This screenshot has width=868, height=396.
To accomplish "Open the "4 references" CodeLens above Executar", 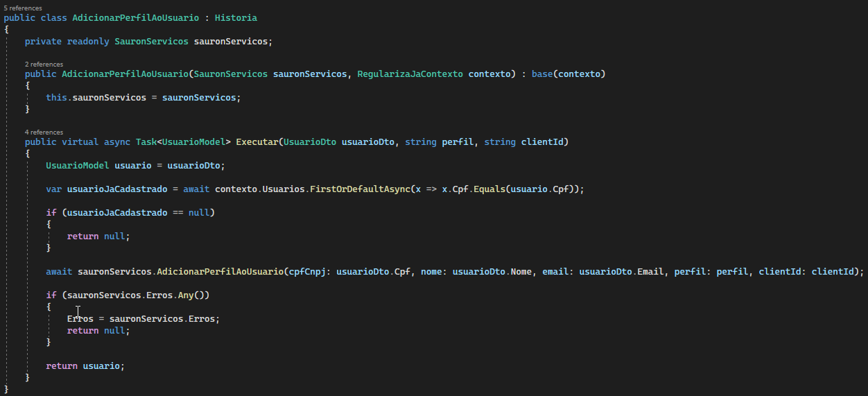I will point(44,132).
